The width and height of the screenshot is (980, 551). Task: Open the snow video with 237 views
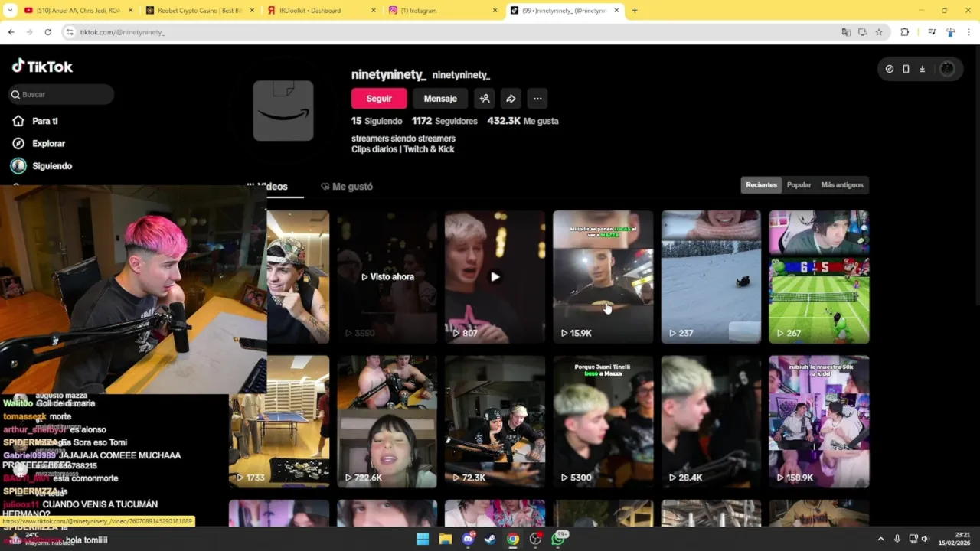[711, 277]
